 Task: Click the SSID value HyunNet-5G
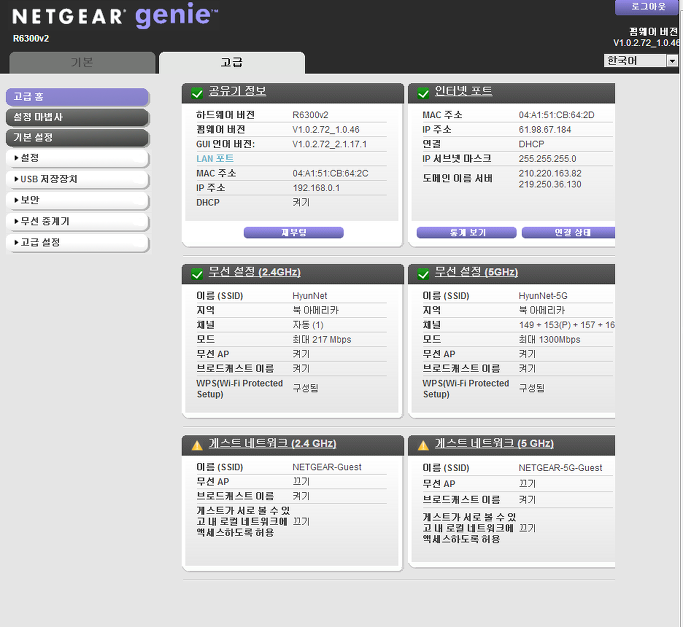click(x=543, y=296)
